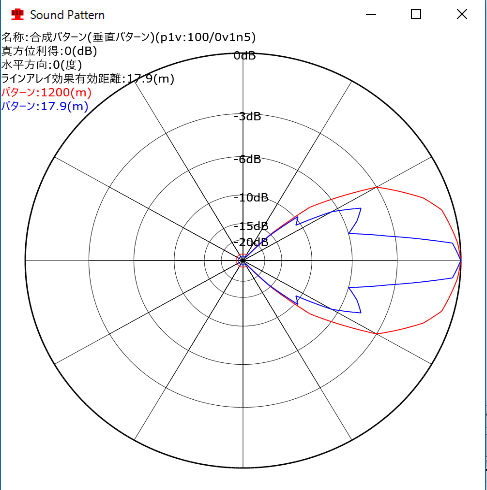Click the 名称 pattern name line

pos(128,37)
